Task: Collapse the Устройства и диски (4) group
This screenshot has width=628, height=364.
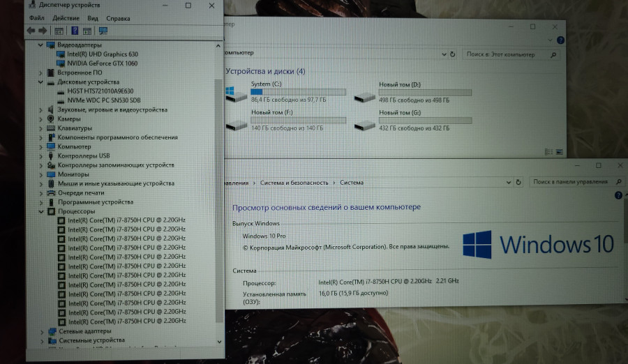Action: pos(265,71)
